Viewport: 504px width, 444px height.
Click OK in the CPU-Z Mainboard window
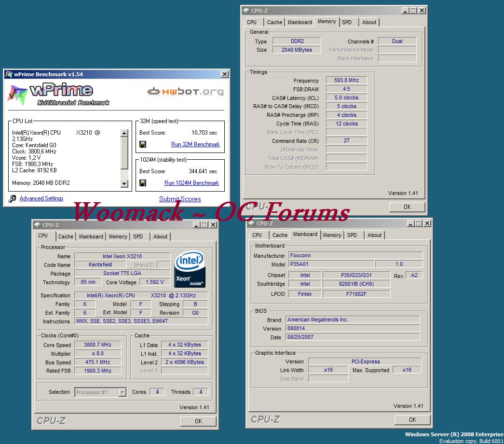tap(412, 420)
